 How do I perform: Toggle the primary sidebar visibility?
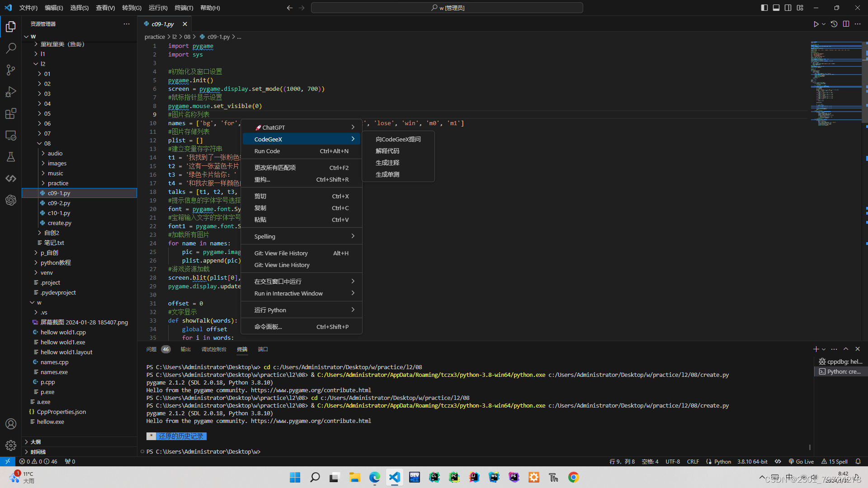(x=764, y=8)
